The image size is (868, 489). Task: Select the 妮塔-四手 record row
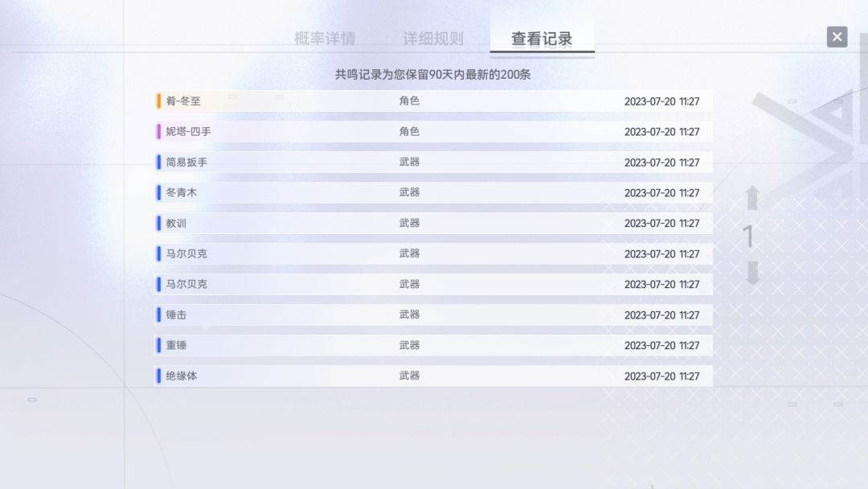433,132
